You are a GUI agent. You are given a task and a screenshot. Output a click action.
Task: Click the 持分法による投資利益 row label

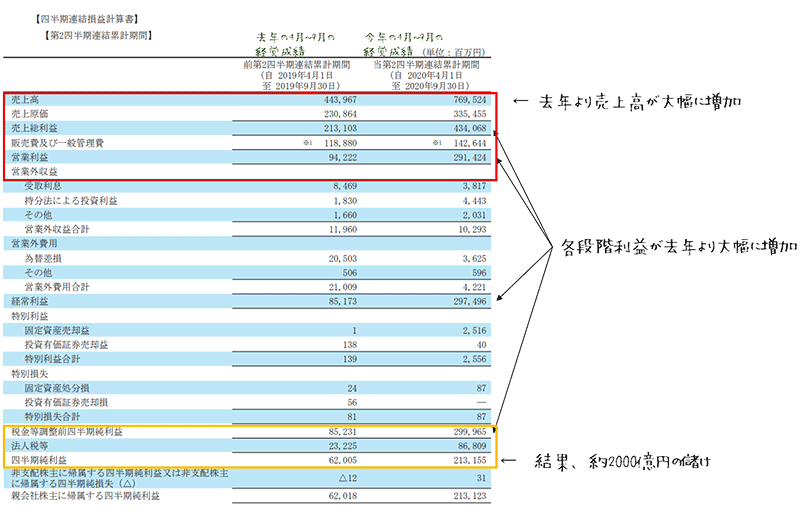pos(71,201)
